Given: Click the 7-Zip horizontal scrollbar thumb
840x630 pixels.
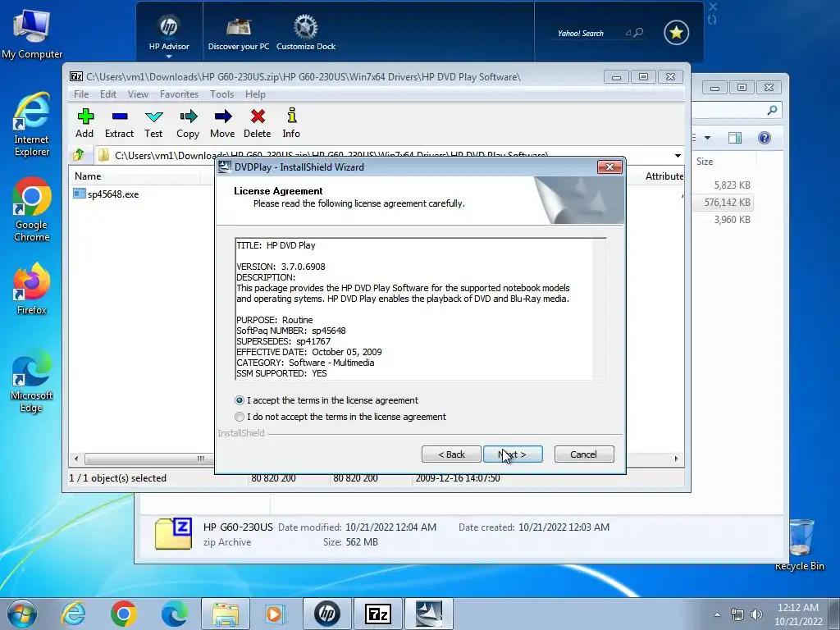Looking at the screenshot, I should pyautogui.click(x=149, y=459).
